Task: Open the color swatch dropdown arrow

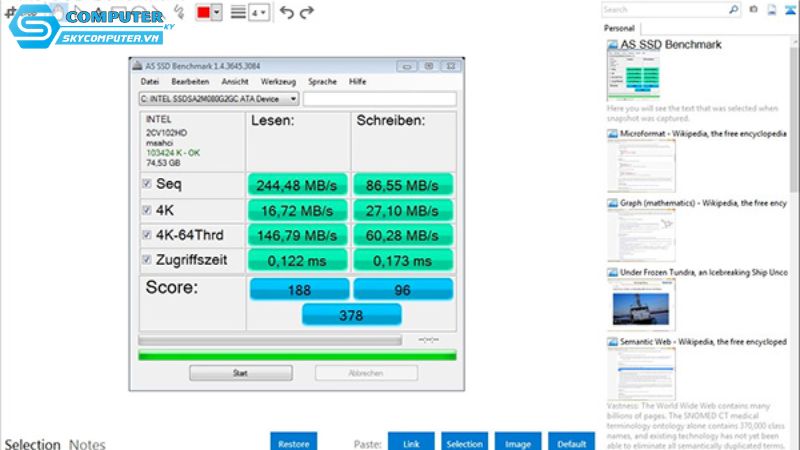Action: tap(217, 12)
